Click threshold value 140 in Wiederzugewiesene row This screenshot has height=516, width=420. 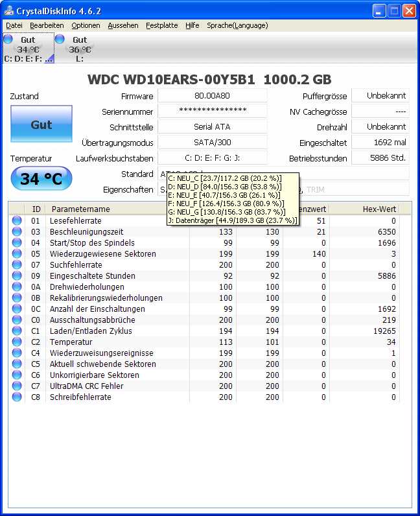319,253
